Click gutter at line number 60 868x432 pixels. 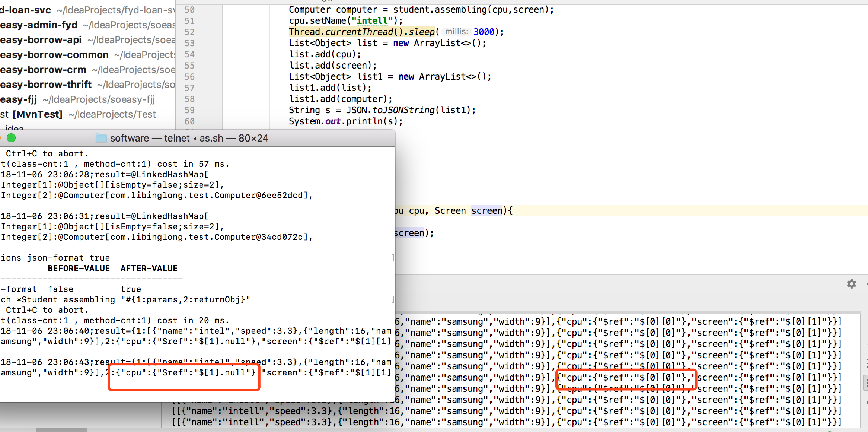coord(189,121)
